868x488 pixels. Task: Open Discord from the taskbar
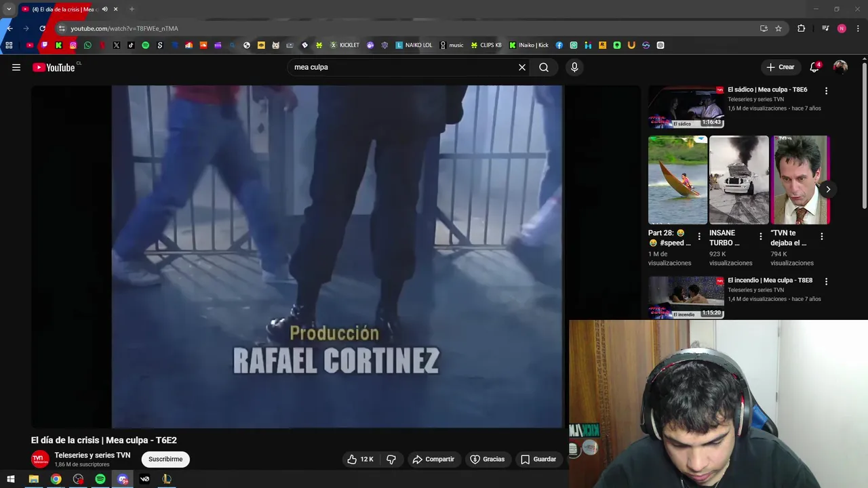pyautogui.click(x=123, y=479)
